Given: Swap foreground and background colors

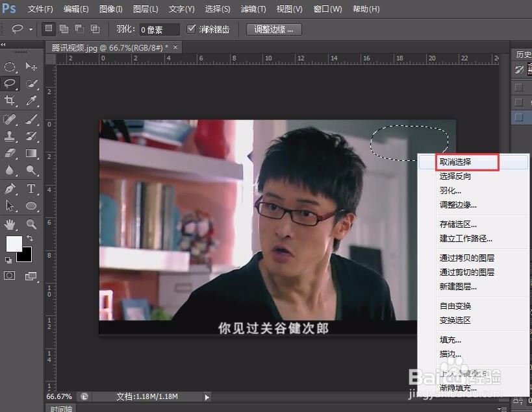Looking at the screenshot, I should (x=30, y=238).
